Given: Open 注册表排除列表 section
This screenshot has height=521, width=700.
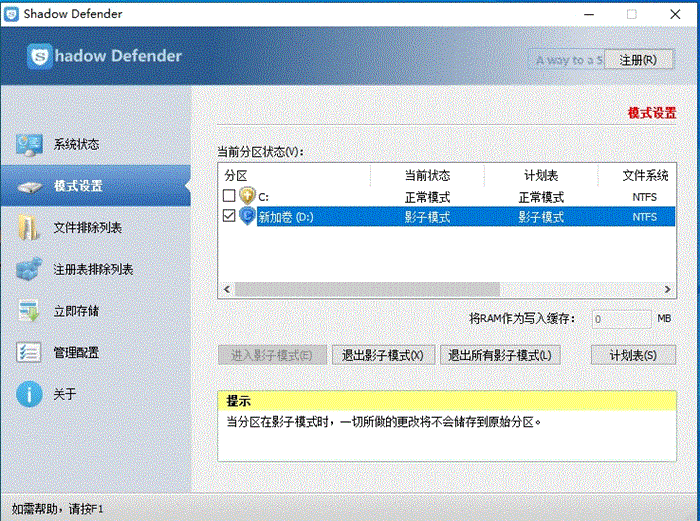Looking at the screenshot, I should coord(96,269).
